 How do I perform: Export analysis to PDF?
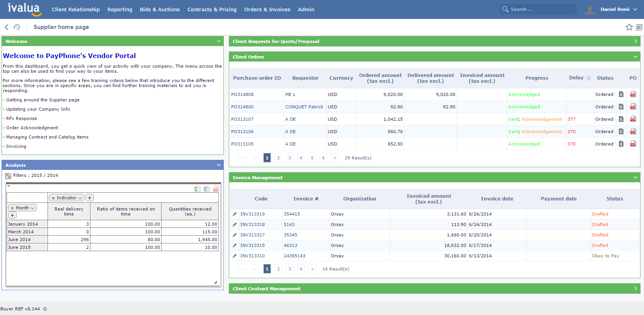pos(216,189)
